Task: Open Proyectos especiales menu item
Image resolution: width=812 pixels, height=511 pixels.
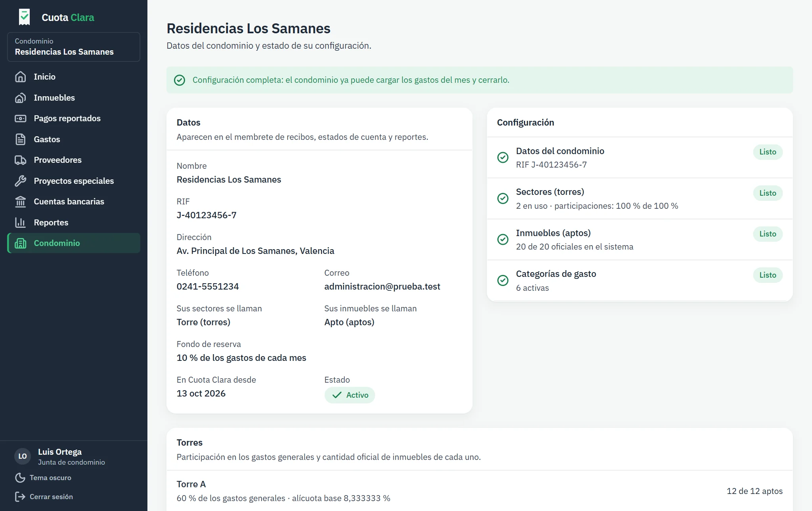Action: 74,181
